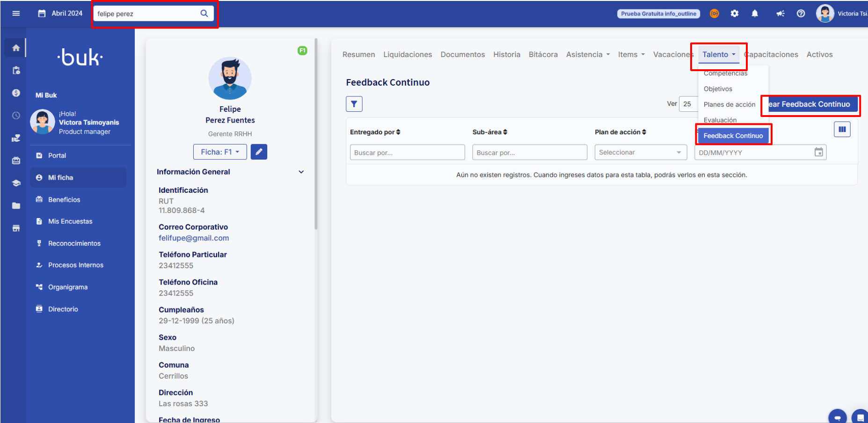Click the folder icon in left rail

pyautogui.click(x=16, y=205)
